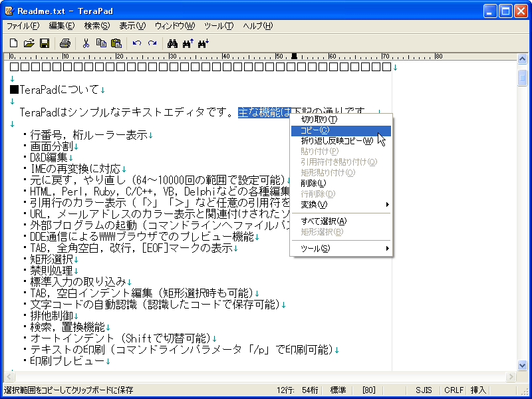The width and height of the screenshot is (532, 399).
Task: Choose 削除(L) from the context menu
Action: point(341,184)
